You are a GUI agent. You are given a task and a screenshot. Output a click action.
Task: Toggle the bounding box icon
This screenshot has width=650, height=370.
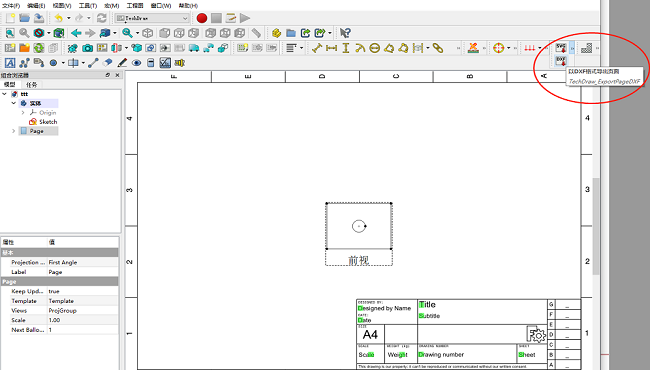(x=59, y=33)
